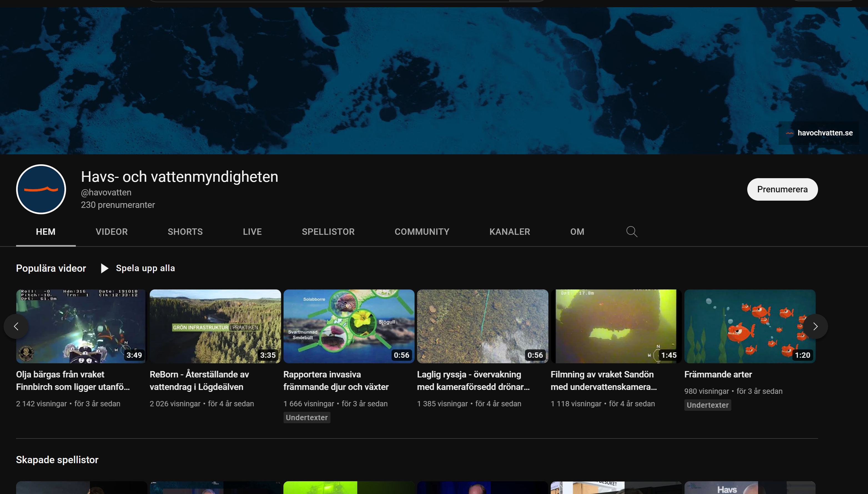Click the 3:49 duration badge

(x=134, y=355)
